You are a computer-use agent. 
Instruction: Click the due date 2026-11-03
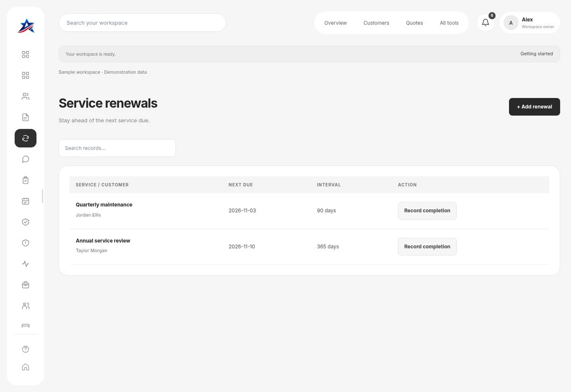point(242,210)
